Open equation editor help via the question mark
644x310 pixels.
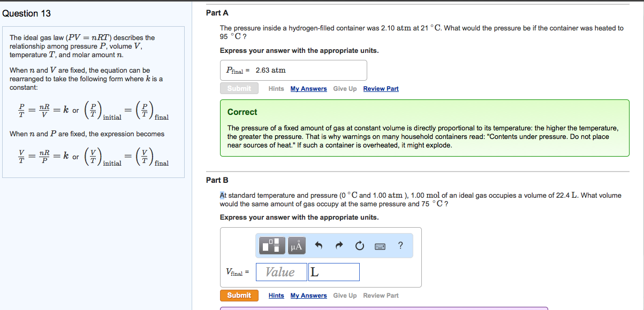399,245
